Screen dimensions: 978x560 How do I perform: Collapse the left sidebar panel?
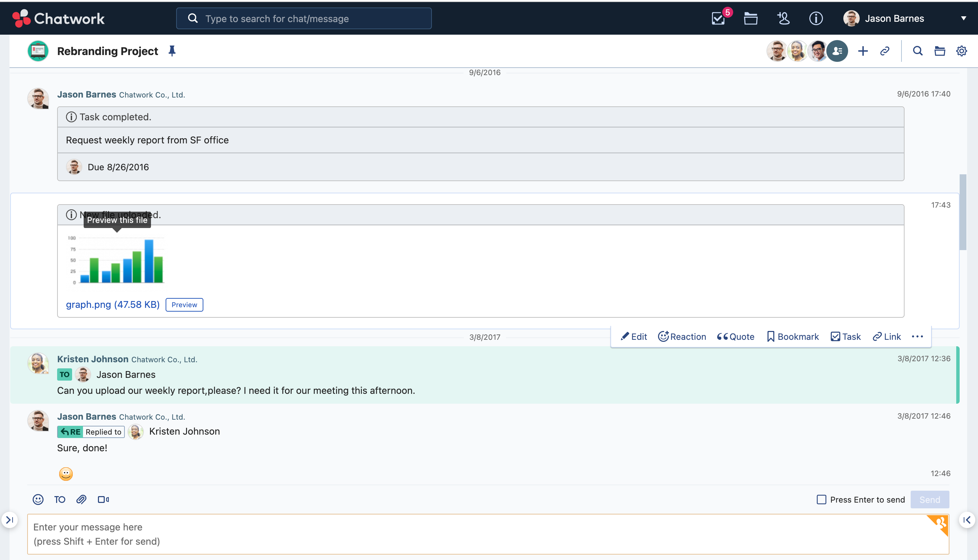[9, 520]
